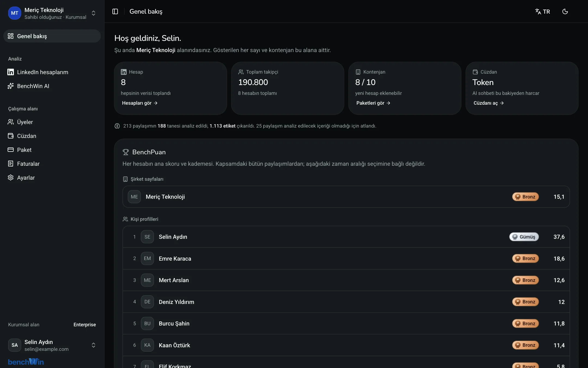
Task: Click the brain analysis icon beside 213 paylaşımın
Action: tap(117, 126)
